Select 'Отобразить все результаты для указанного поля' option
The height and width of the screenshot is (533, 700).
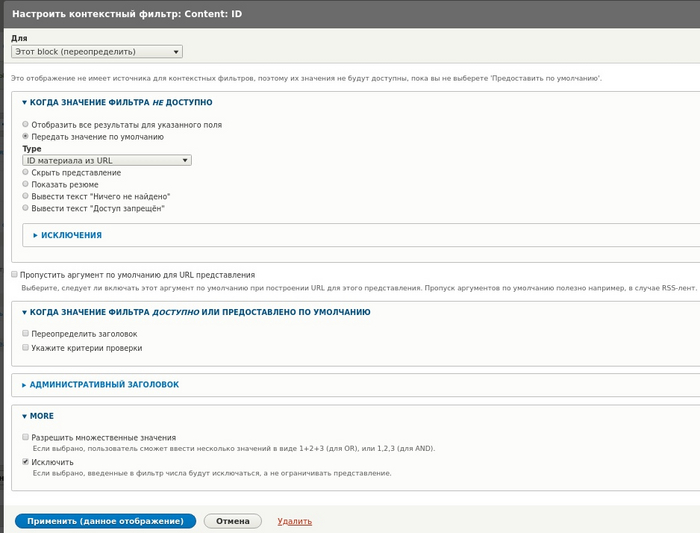[26, 125]
